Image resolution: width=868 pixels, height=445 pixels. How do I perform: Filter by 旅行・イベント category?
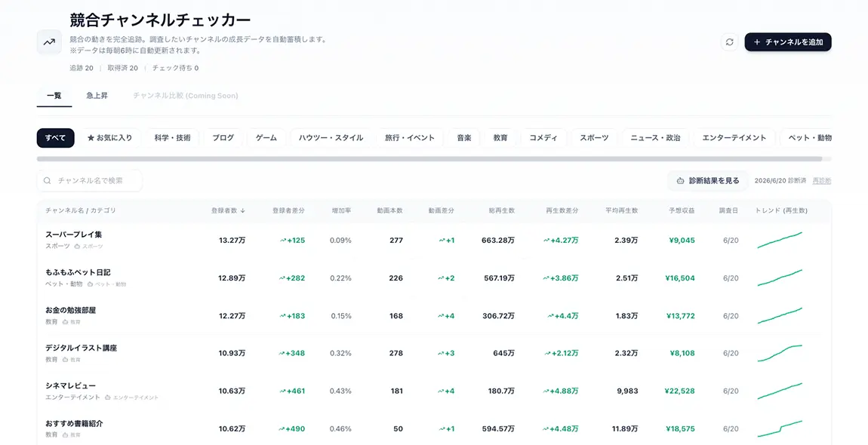410,138
